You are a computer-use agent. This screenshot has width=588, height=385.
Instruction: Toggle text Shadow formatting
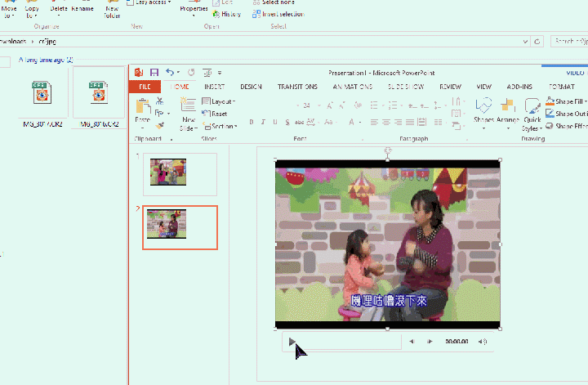pyautogui.click(x=287, y=122)
